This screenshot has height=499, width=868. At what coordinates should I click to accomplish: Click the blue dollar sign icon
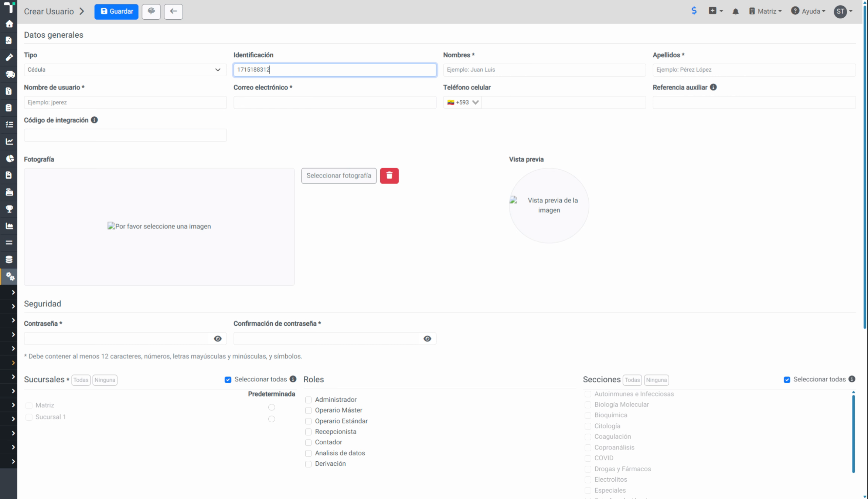(694, 11)
